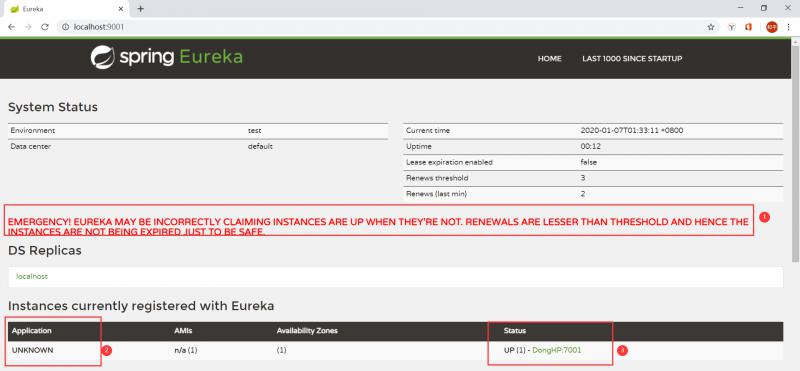Select the n/a (1) AMIs cell

pyautogui.click(x=186, y=350)
